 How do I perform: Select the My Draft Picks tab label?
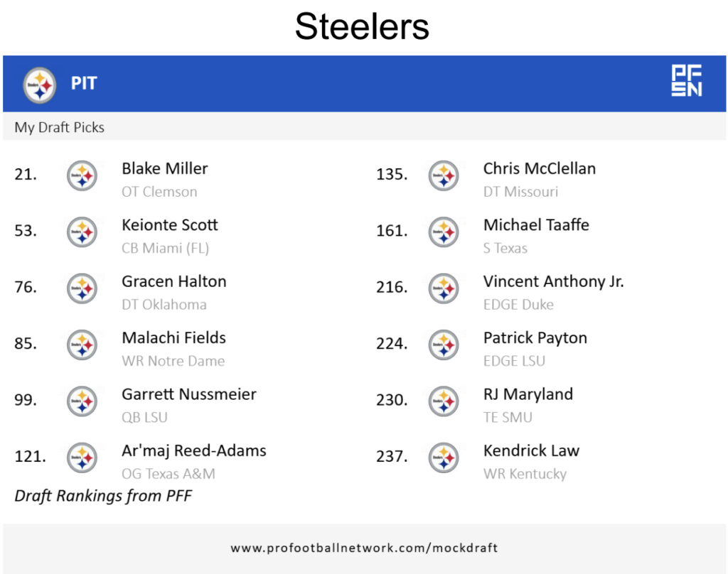point(60,128)
